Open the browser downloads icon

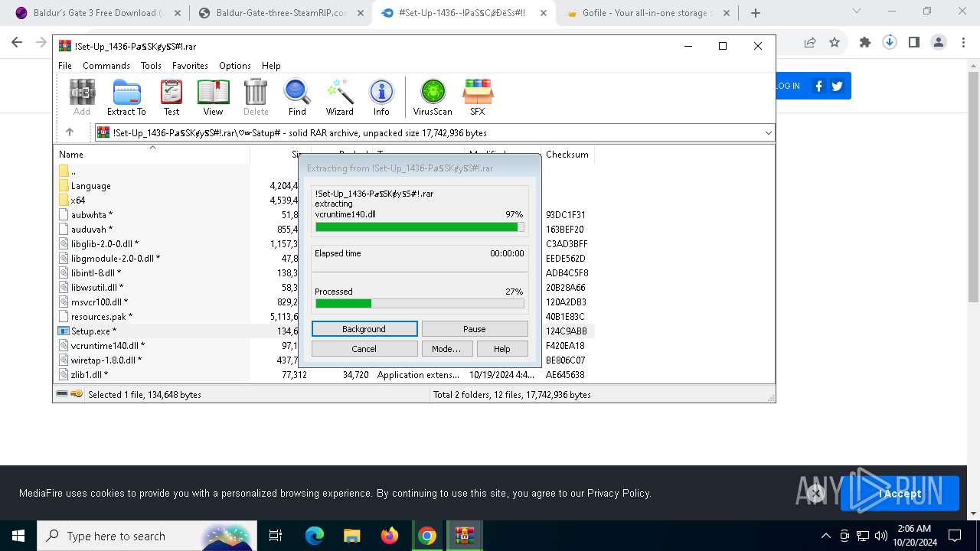coord(890,43)
